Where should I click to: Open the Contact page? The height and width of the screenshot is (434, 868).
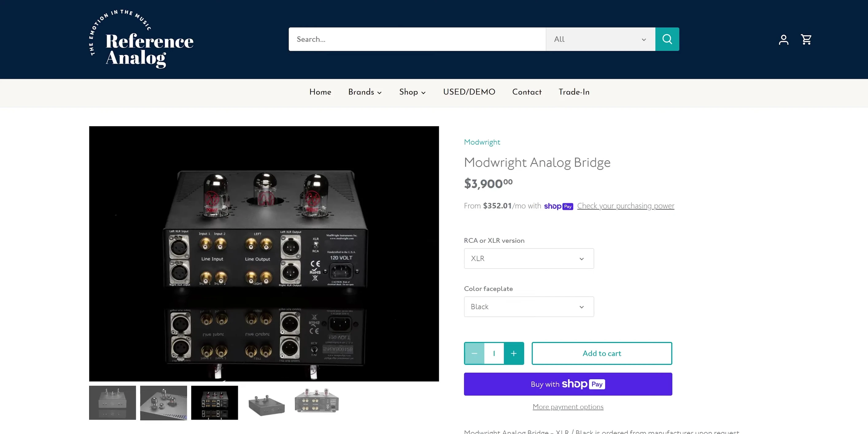527,92
